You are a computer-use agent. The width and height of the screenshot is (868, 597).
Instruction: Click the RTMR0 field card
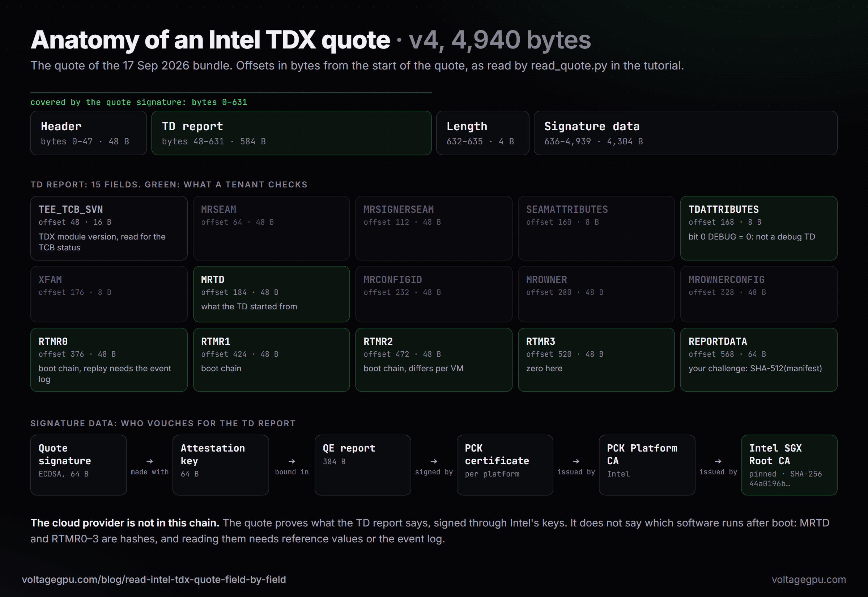pyautogui.click(x=109, y=360)
